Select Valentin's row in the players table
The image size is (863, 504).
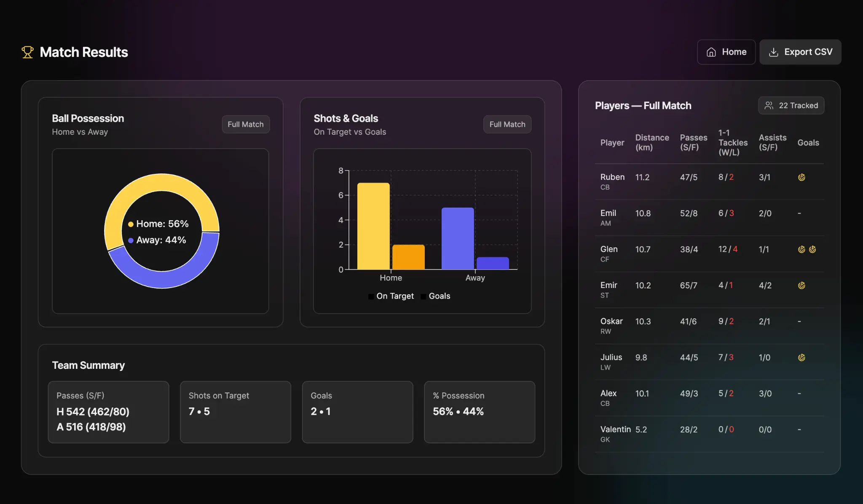[708, 434]
